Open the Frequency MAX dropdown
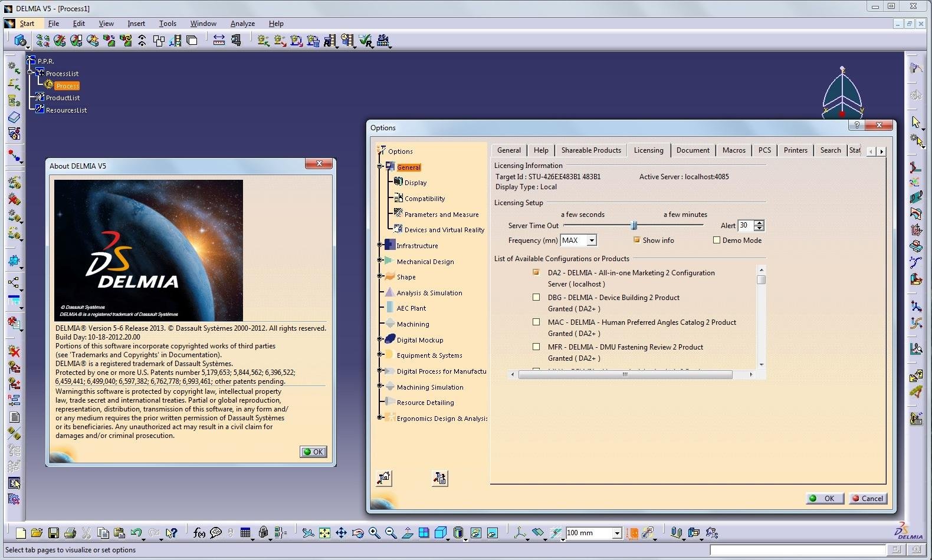The image size is (932, 560). (x=592, y=241)
